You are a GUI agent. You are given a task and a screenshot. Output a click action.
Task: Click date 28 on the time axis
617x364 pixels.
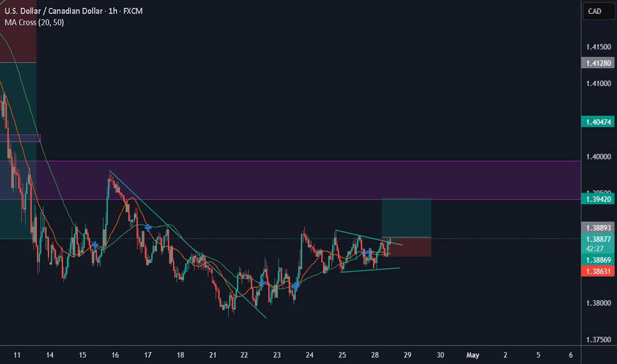point(375,355)
